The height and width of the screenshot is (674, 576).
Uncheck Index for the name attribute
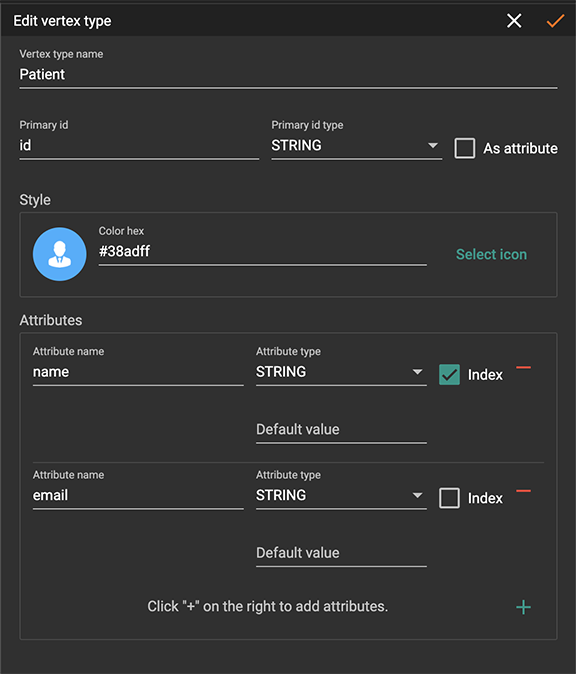(x=449, y=374)
